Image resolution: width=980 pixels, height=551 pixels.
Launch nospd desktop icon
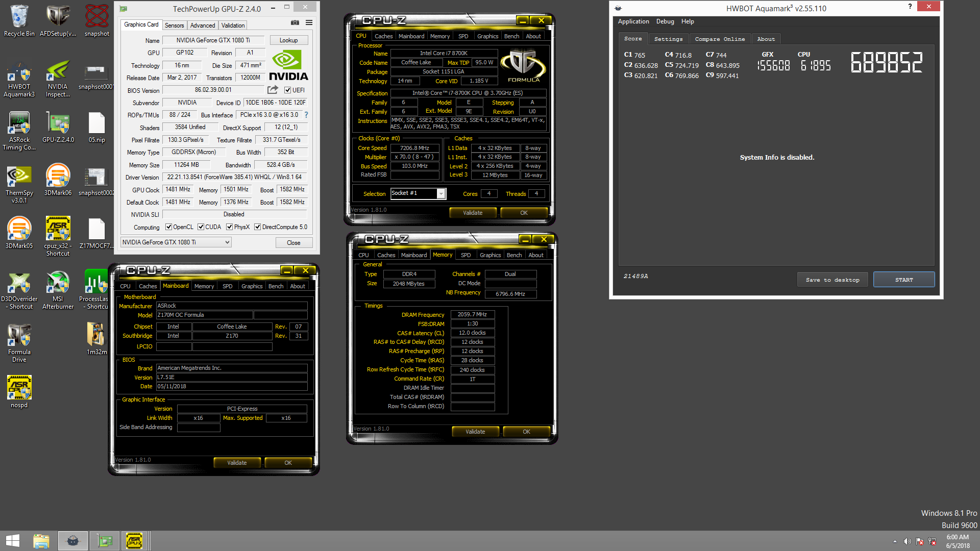19,392
